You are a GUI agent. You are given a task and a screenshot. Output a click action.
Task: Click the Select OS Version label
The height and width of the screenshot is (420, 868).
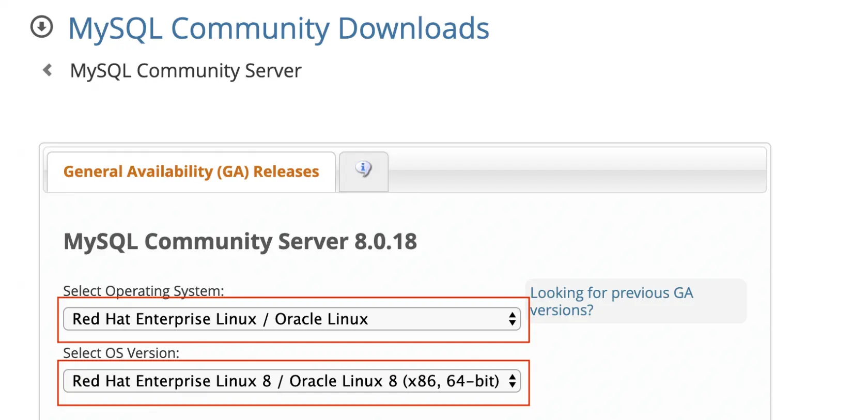[121, 353]
